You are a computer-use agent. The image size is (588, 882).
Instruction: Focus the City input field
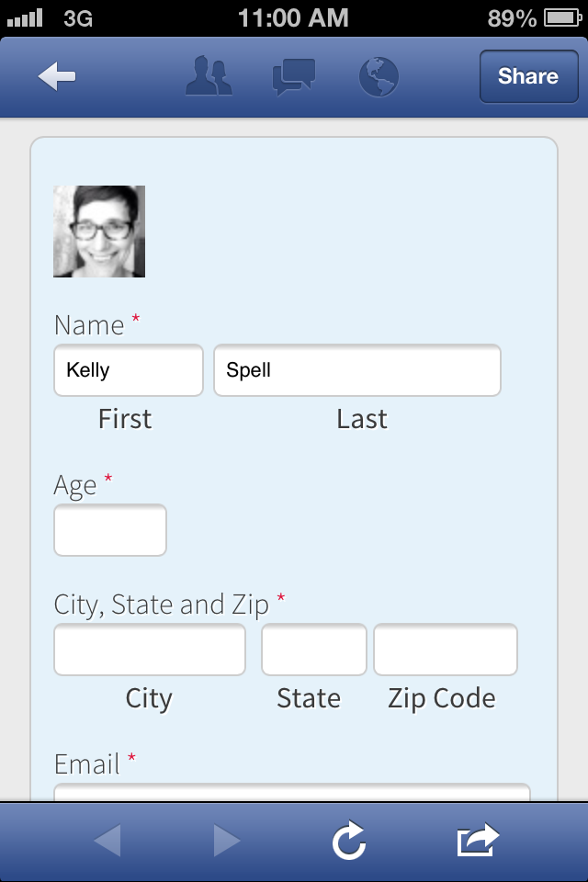point(150,650)
